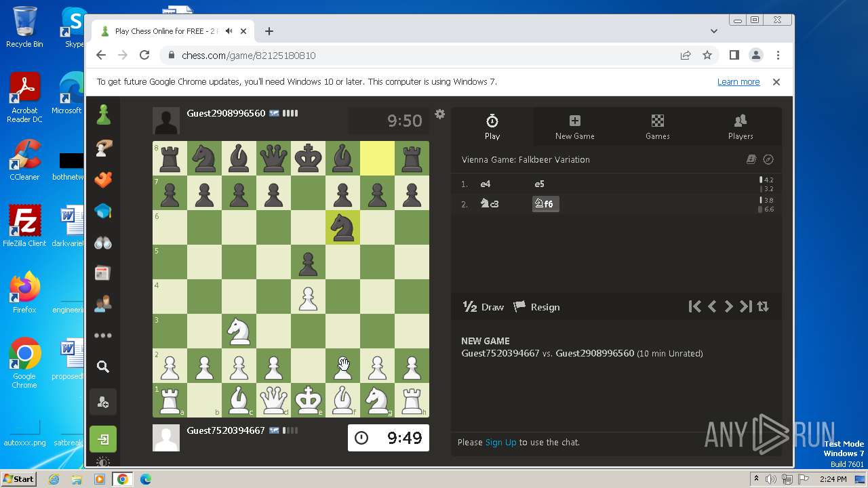Open the opening book icon
The image size is (868, 488).
[751, 160]
